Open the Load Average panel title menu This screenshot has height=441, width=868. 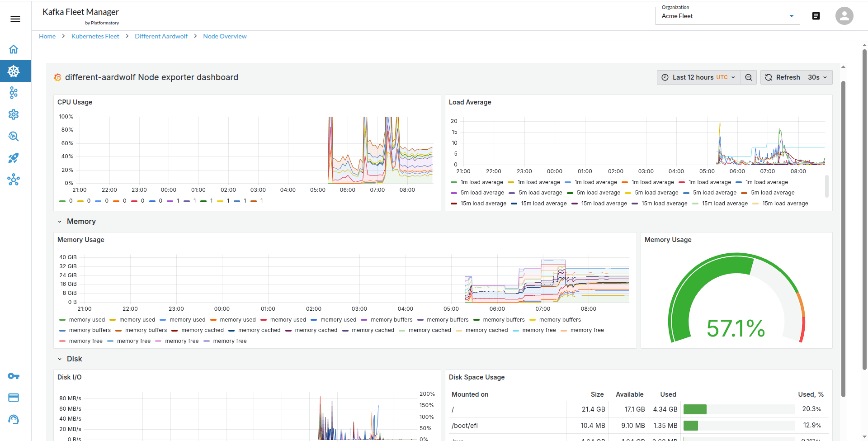470,102
